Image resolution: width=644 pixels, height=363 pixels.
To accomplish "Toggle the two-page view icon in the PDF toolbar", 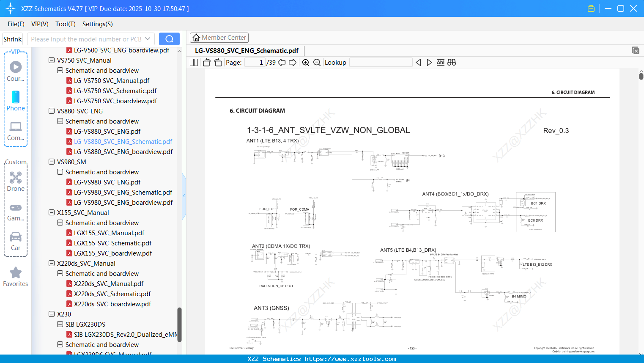I will [193, 62].
